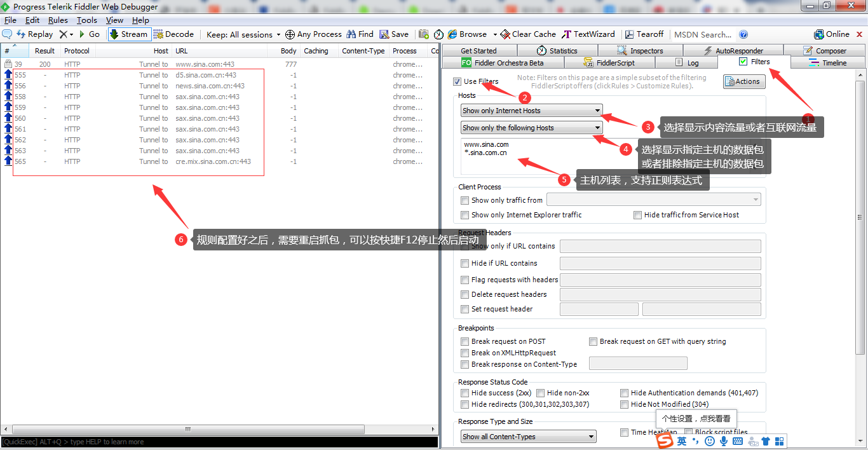868x450 pixels.
Task: Click the QuickExec command box
Action: [x=219, y=442]
